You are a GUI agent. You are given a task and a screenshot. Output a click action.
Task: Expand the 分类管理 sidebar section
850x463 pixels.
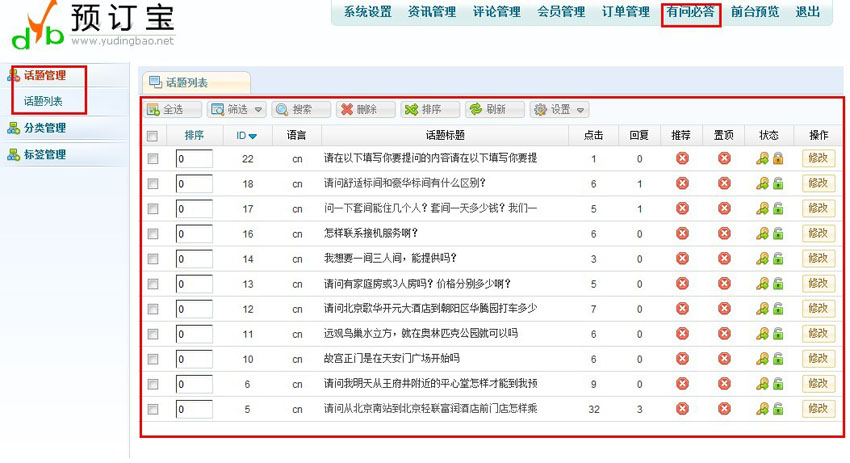[45, 128]
